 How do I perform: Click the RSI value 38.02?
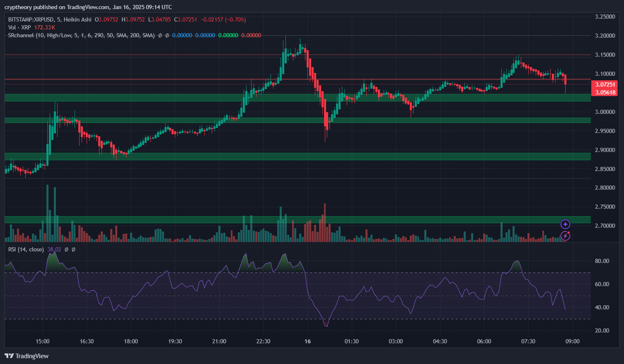(54, 249)
